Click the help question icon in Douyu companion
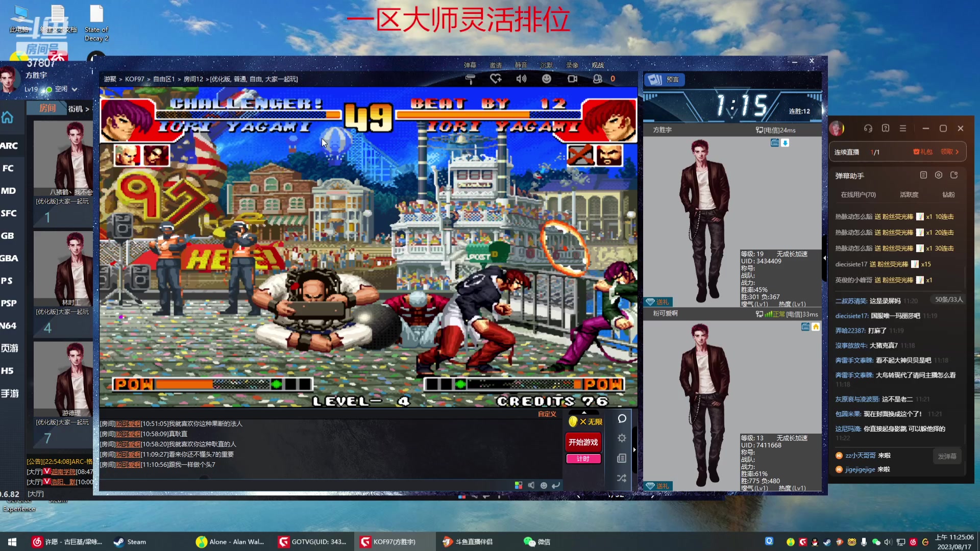This screenshot has width=980, height=551. (x=886, y=129)
